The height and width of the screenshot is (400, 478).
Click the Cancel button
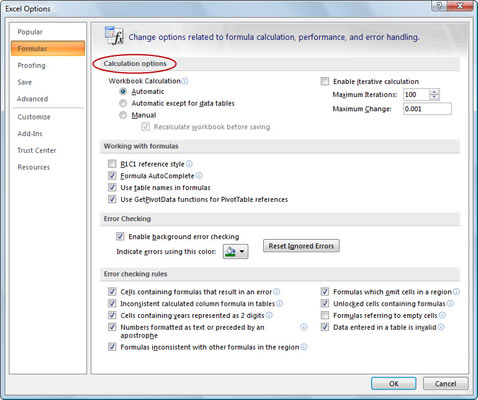(x=446, y=383)
